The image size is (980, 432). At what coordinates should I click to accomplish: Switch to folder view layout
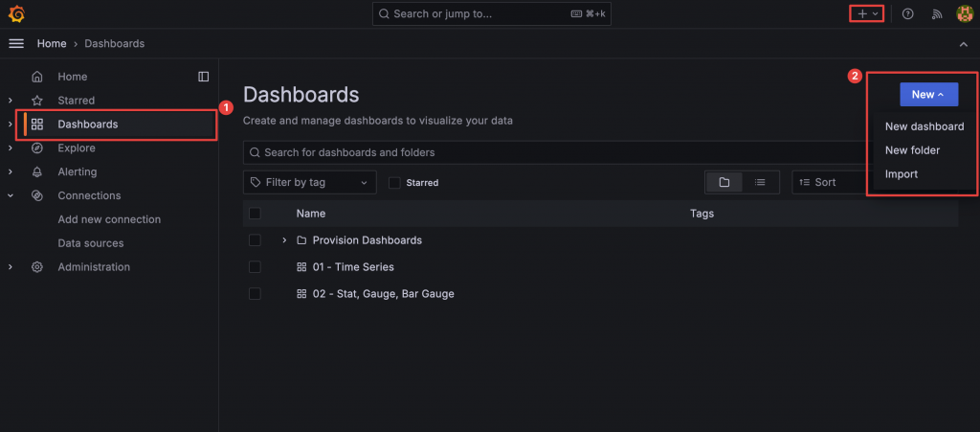tap(724, 182)
